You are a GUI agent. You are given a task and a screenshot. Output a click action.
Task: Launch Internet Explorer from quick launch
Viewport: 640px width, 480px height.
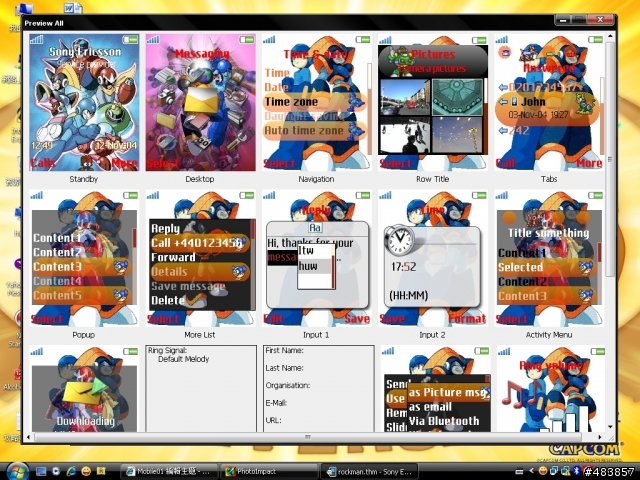(71, 471)
